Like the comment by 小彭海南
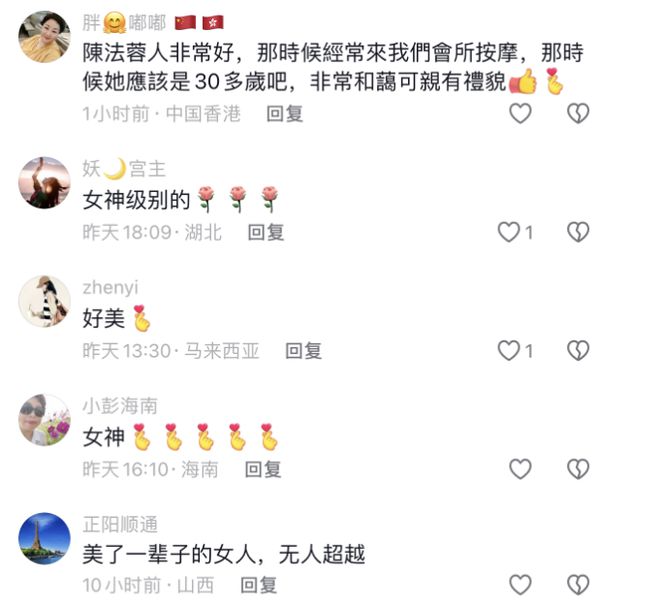The height and width of the screenshot is (607, 660). [x=520, y=469]
